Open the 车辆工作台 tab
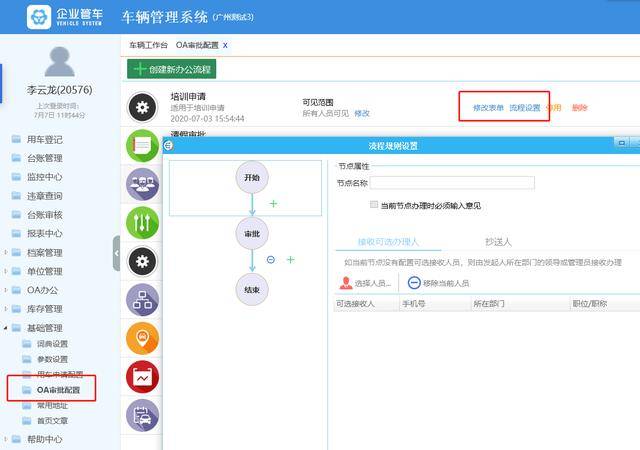 click(148, 45)
